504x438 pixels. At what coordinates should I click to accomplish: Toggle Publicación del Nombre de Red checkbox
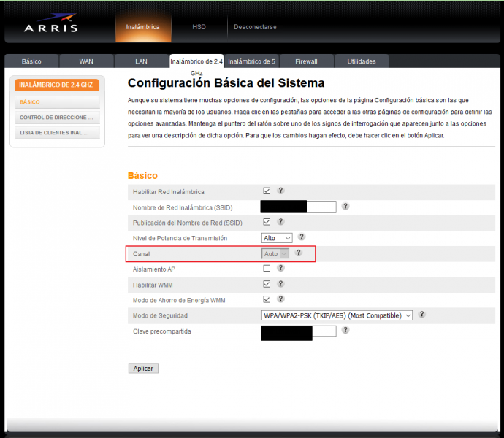coord(267,222)
